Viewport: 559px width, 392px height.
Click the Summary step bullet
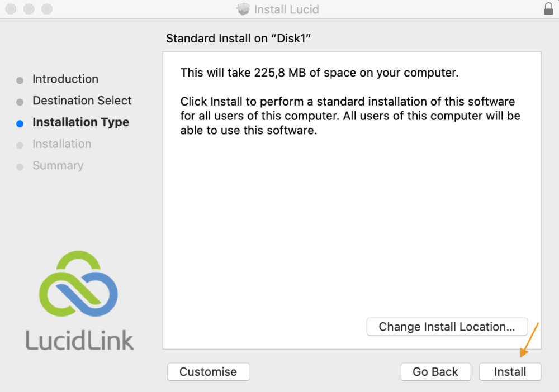(x=20, y=167)
